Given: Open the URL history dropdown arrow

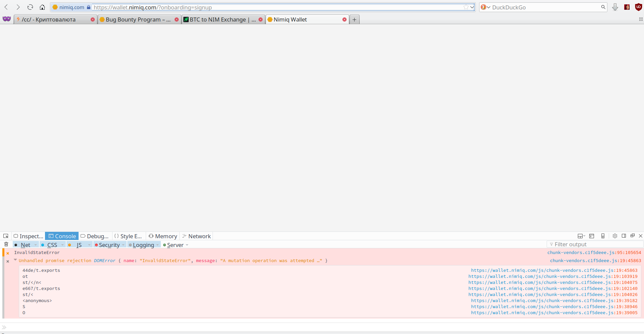Looking at the screenshot, I should tap(472, 7).
